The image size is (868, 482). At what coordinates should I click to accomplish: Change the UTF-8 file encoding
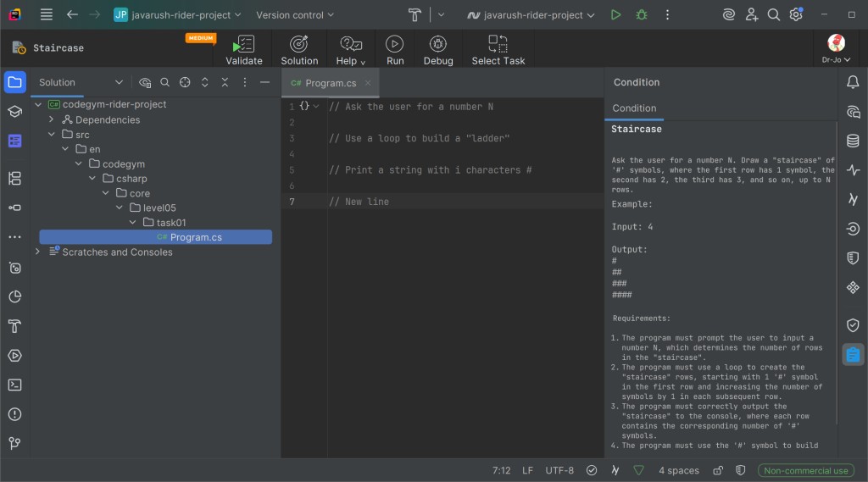point(559,470)
